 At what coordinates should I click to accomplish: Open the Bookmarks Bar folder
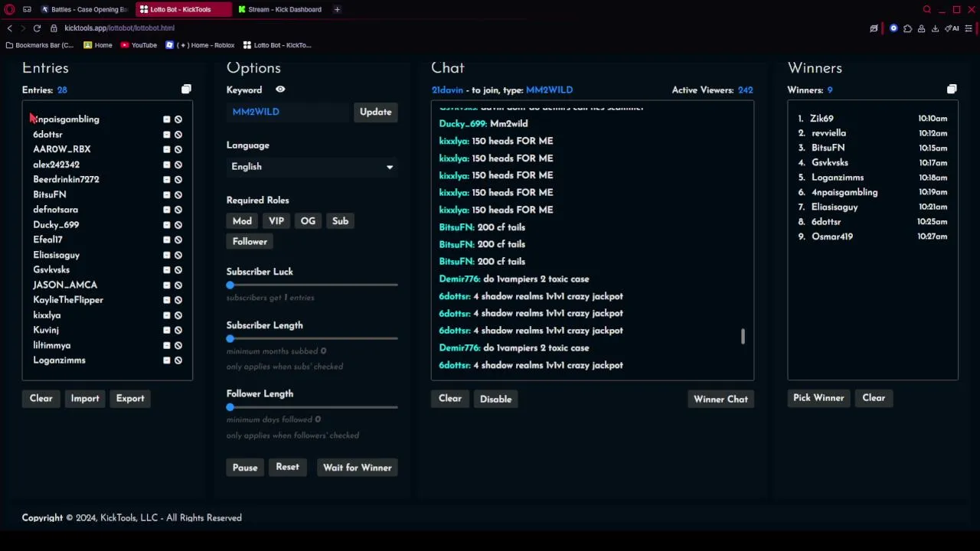pyautogui.click(x=39, y=45)
